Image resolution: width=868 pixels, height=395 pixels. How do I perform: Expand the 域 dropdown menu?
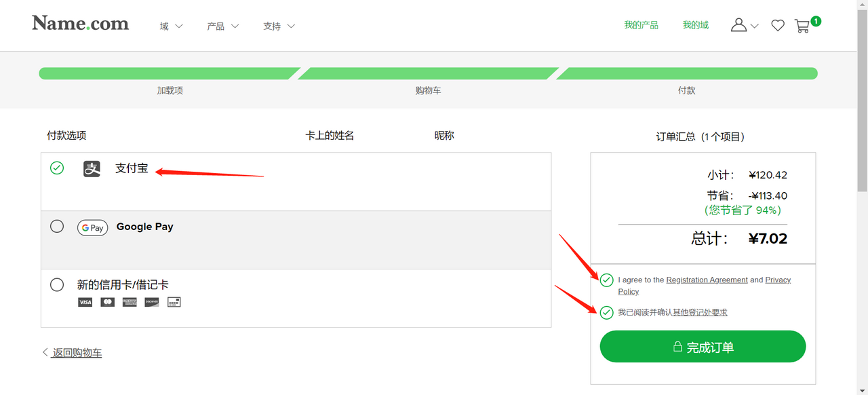(171, 26)
